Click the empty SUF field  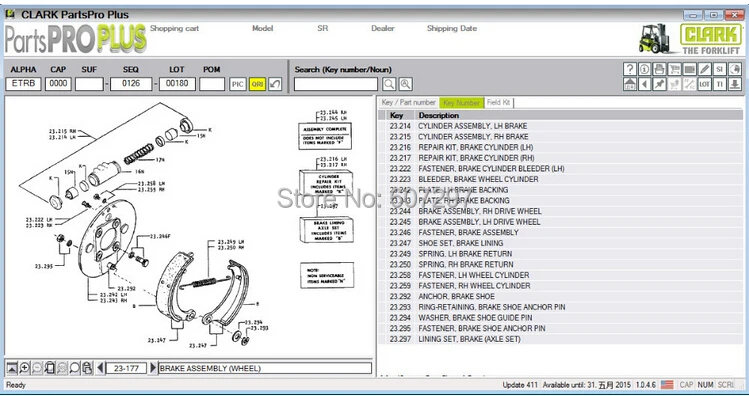click(89, 84)
